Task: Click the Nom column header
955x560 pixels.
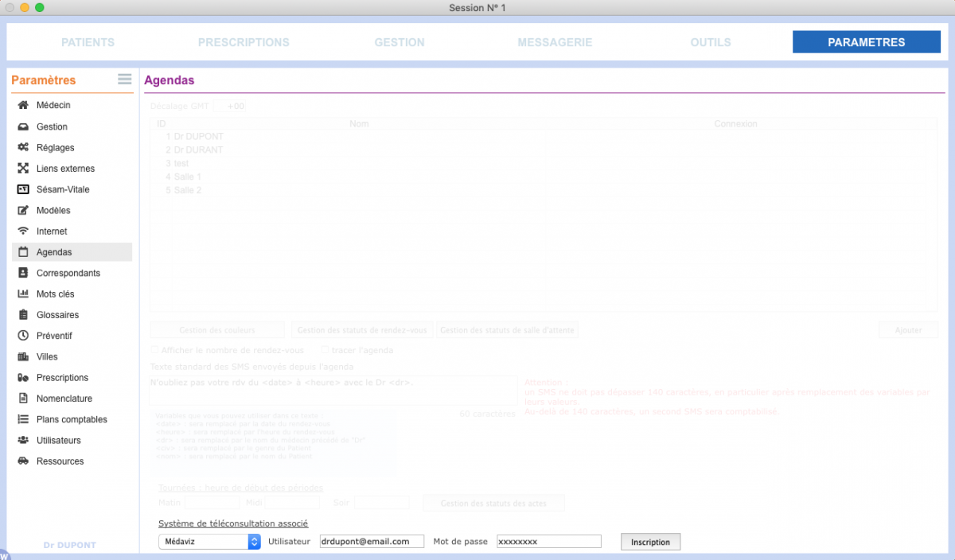Action: tap(359, 124)
